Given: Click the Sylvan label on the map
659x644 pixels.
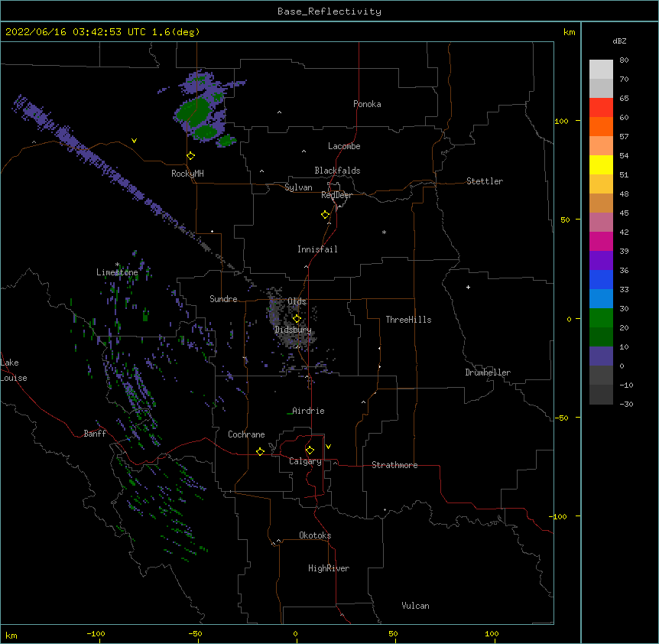Looking at the screenshot, I should coord(298,187).
